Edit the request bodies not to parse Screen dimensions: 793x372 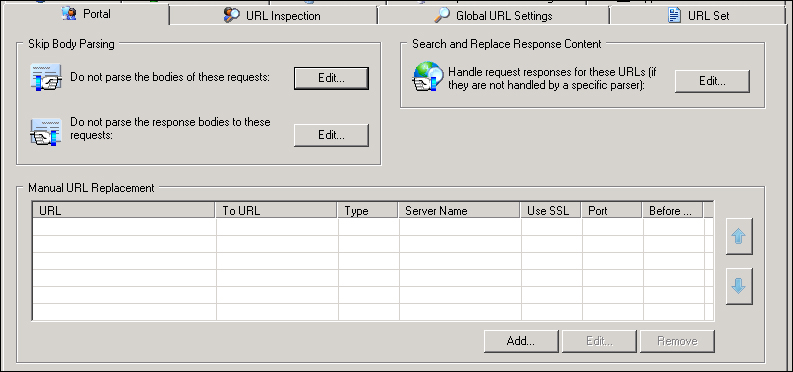pos(331,78)
